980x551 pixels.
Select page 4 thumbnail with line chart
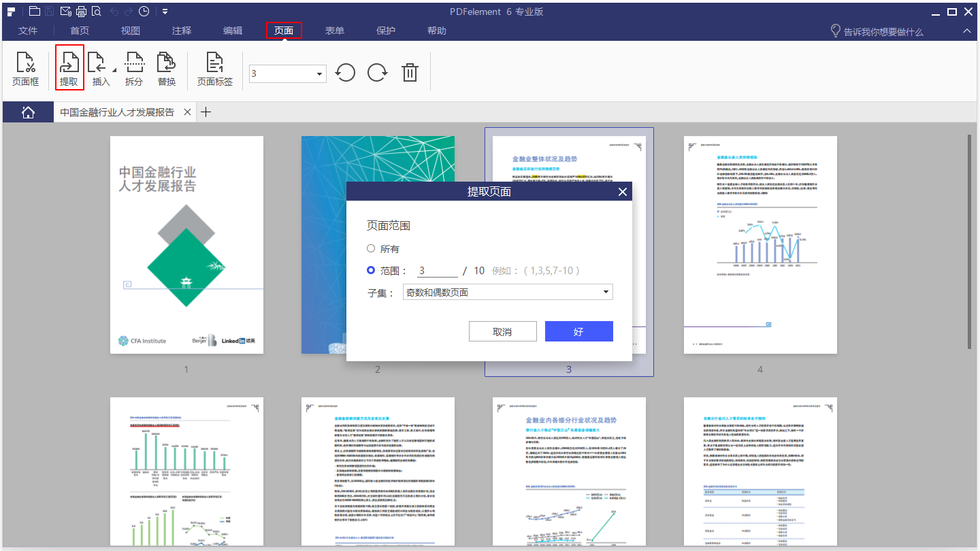[x=760, y=245]
